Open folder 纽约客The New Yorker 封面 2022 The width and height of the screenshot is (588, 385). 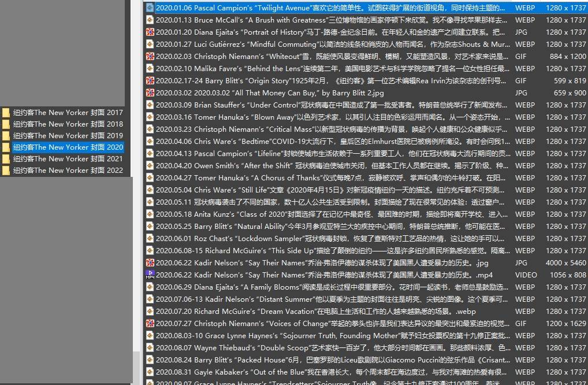point(68,171)
